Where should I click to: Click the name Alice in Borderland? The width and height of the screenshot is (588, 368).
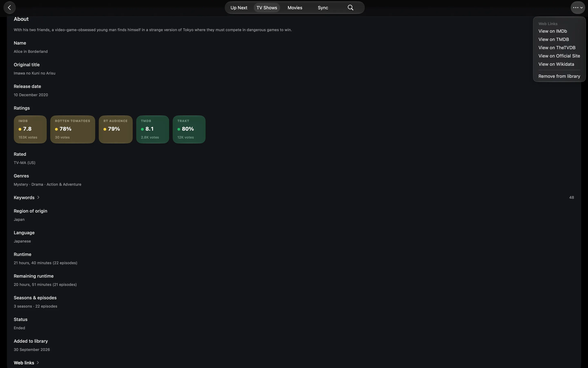[31, 52]
